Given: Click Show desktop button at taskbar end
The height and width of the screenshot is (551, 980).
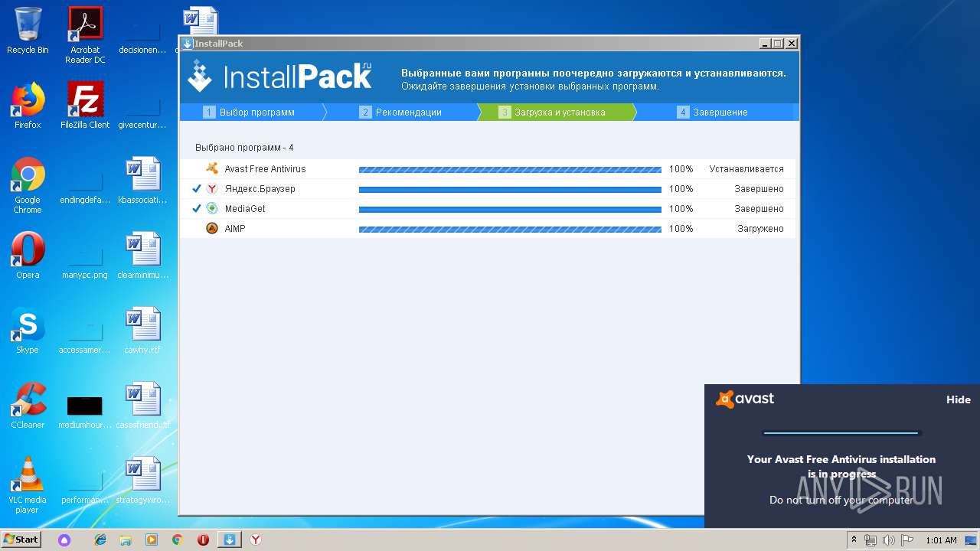Looking at the screenshot, I should click(971, 540).
